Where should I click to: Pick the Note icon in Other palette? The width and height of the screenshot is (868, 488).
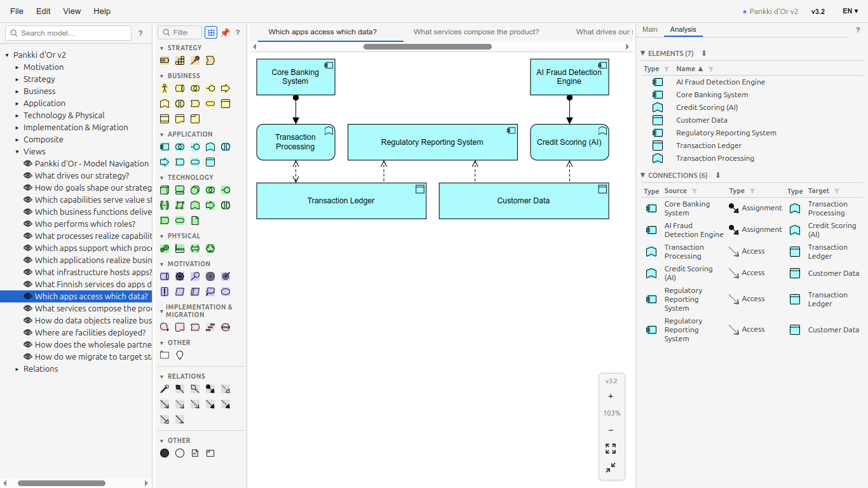pyautogui.click(x=195, y=453)
